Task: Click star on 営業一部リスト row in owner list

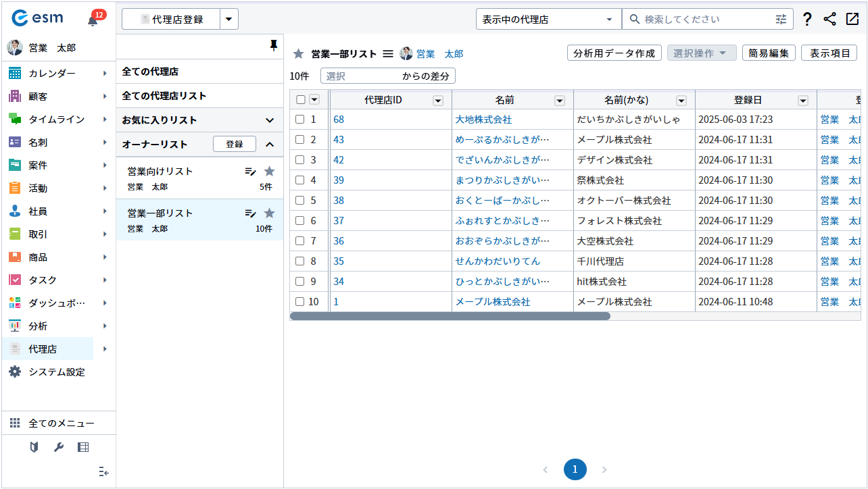Action: click(269, 213)
